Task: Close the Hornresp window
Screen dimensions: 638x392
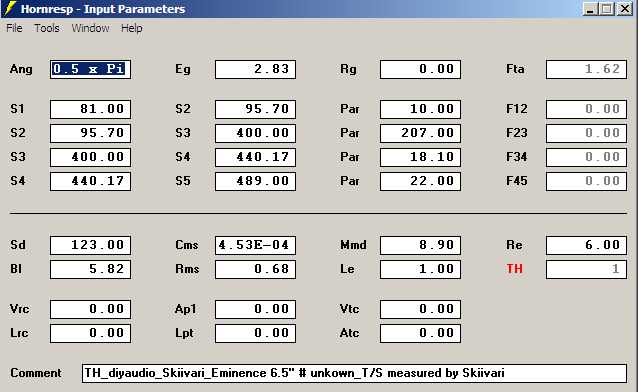Action: tap(625, 9)
